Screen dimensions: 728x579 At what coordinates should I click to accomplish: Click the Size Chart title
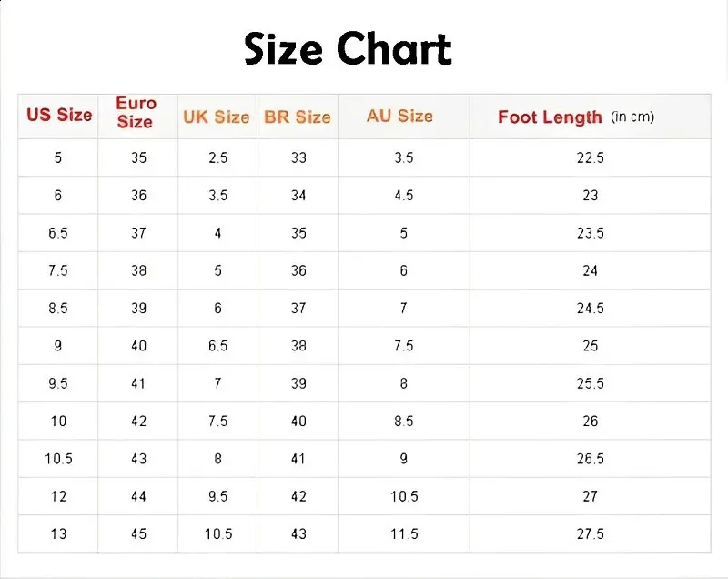348,48
